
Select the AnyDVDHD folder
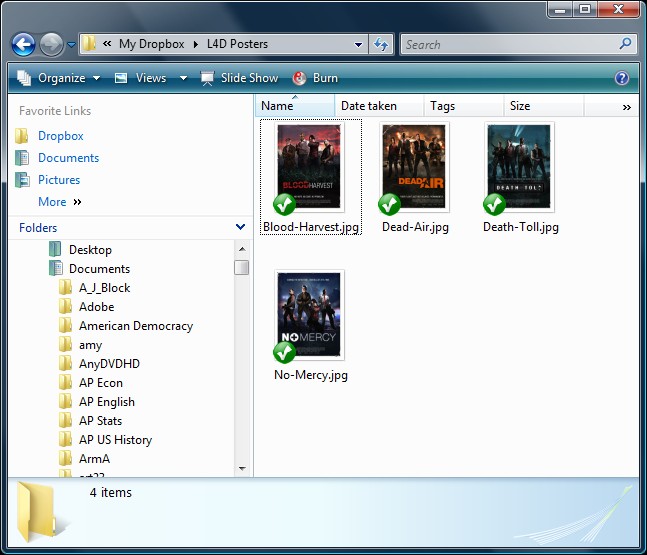point(109,364)
